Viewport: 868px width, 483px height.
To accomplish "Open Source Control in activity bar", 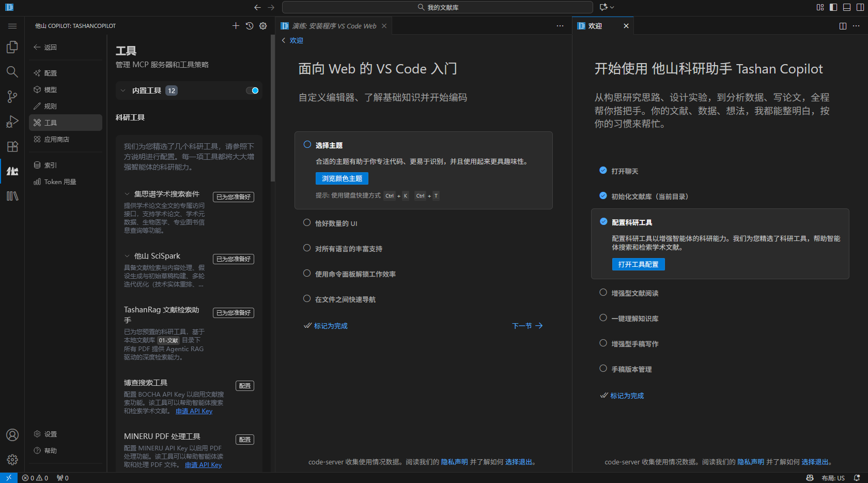I will coord(12,97).
